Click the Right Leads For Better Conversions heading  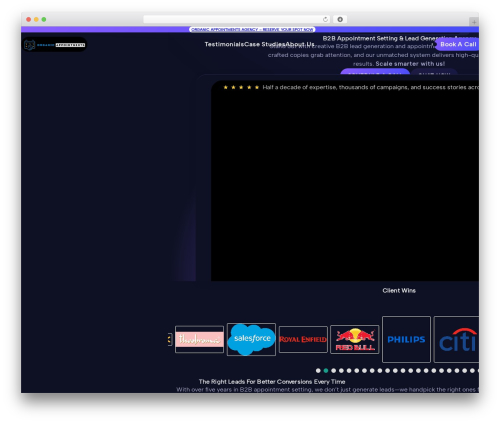coord(272,382)
